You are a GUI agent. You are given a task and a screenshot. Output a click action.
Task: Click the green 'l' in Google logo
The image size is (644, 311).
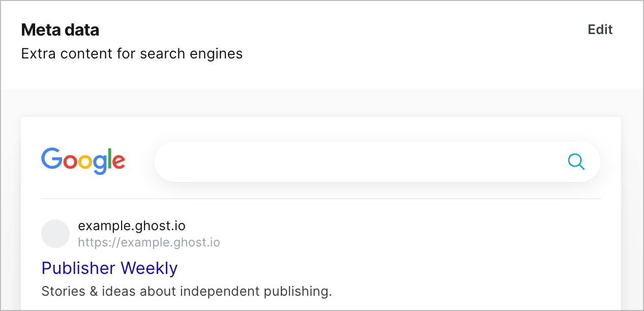coord(109,158)
